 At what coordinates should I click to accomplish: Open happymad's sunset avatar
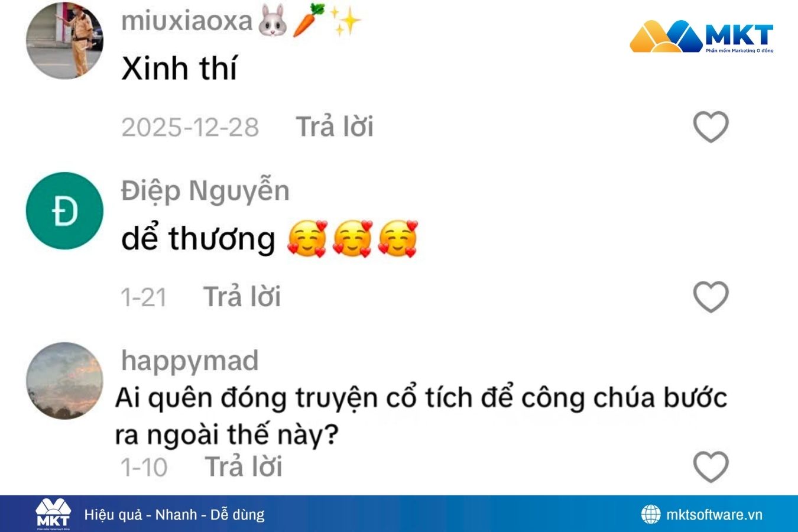coord(64,381)
